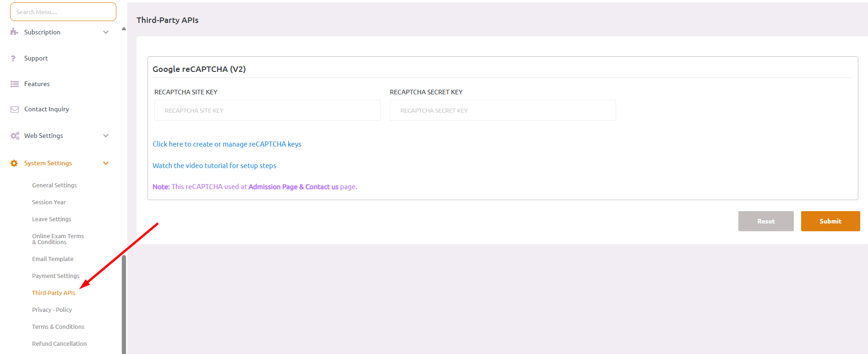Click the Features list icon
The height and width of the screenshot is (354, 868).
[x=15, y=84]
